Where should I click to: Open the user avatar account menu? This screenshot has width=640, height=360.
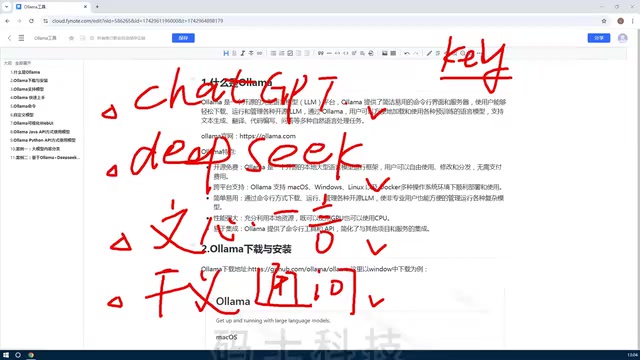(622, 38)
